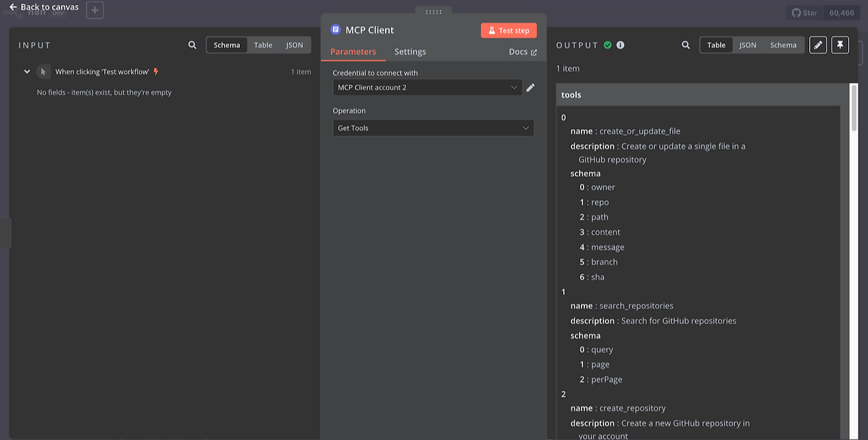Click the MCP Client node icon
The height and width of the screenshot is (440, 868).
336,29
